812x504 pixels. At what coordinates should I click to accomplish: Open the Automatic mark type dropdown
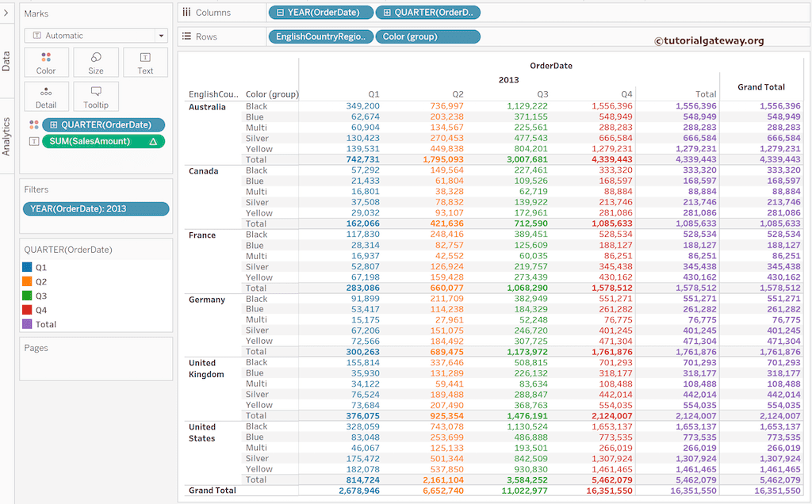click(162, 36)
